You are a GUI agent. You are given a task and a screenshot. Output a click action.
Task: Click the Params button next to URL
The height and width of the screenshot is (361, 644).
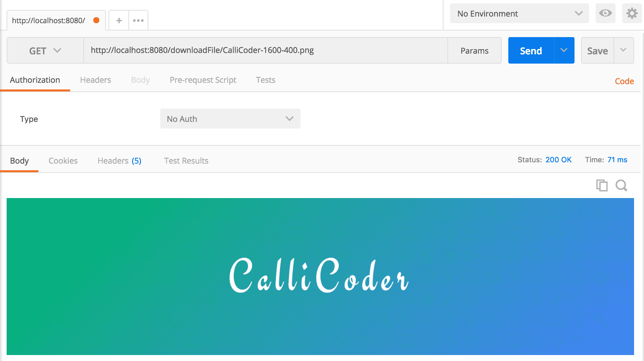tap(474, 50)
